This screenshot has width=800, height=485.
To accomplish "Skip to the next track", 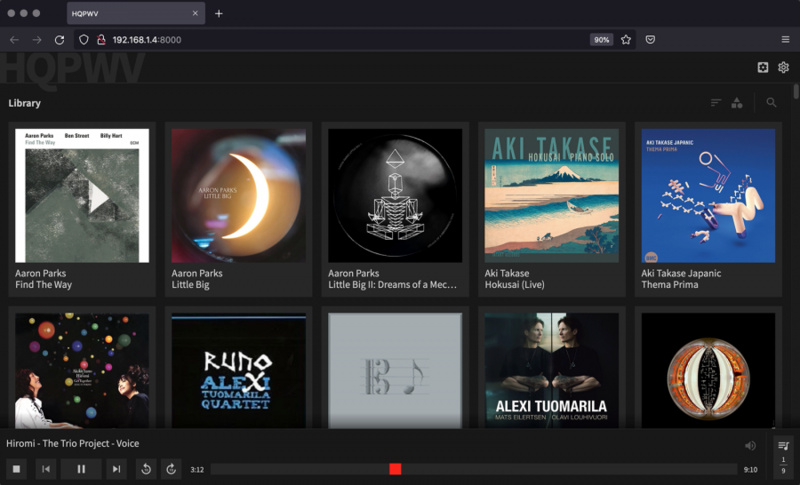I will [116, 469].
